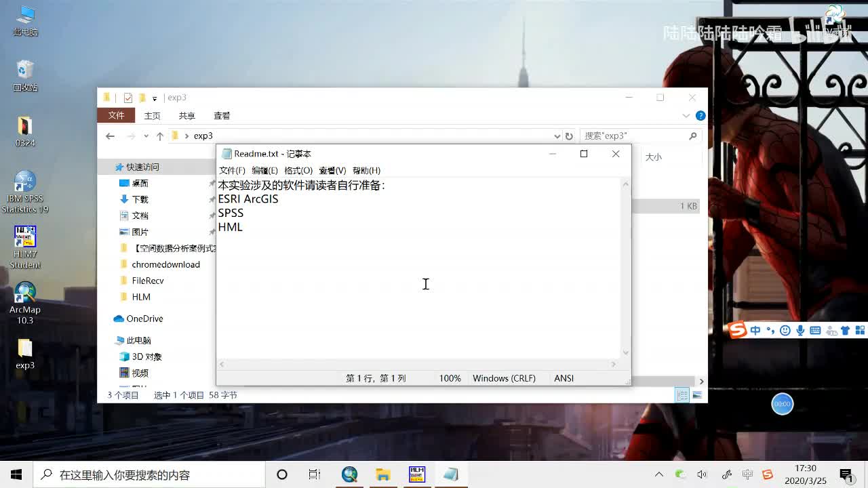Click the Windows Start button
Image resolution: width=868 pixels, height=488 pixels.
pos(16,474)
